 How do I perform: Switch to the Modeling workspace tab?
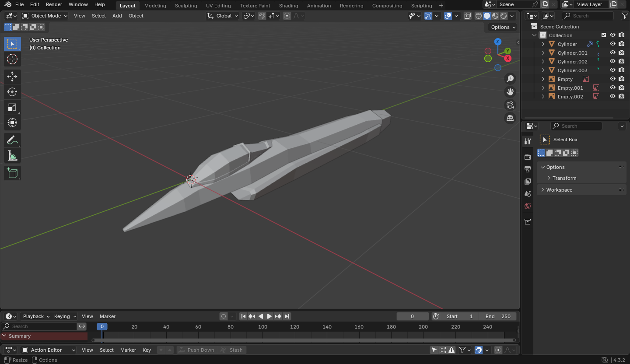click(x=155, y=6)
